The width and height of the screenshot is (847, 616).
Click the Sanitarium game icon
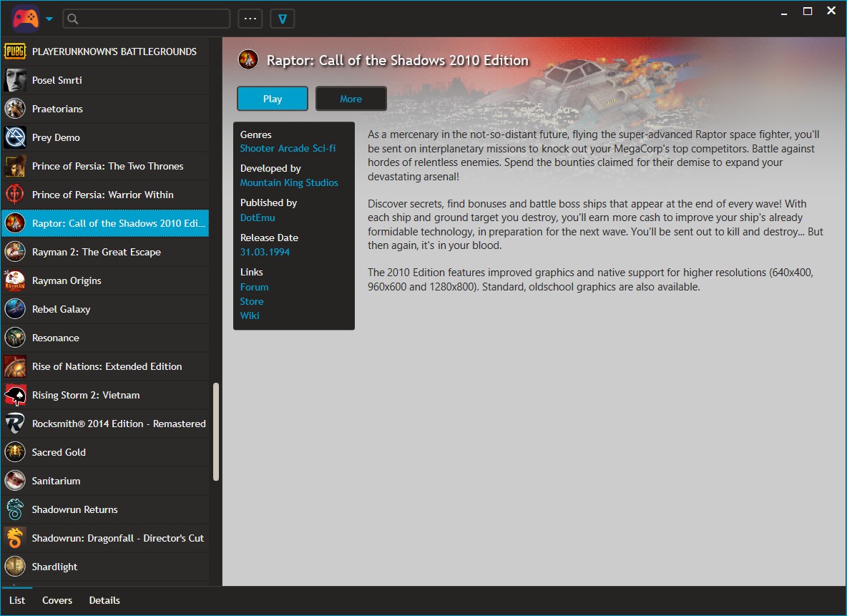pyautogui.click(x=14, y=481)
